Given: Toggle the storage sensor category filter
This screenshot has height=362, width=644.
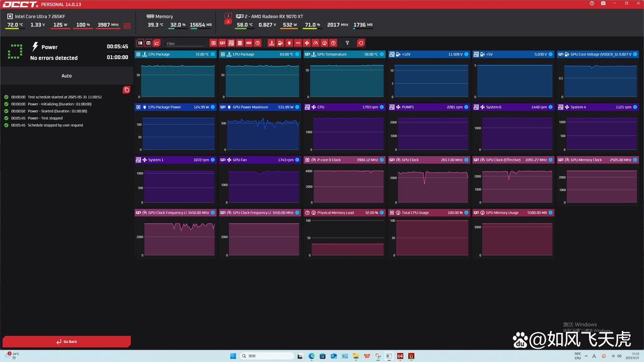Looking at the screenshot, I should click(240, 43).
